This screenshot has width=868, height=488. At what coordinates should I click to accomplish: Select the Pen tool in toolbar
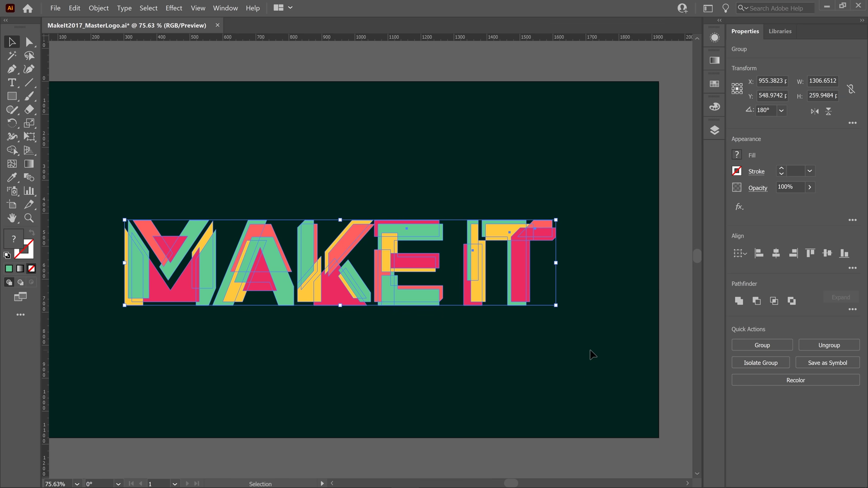pyautogui.click(x=12, y=69)
